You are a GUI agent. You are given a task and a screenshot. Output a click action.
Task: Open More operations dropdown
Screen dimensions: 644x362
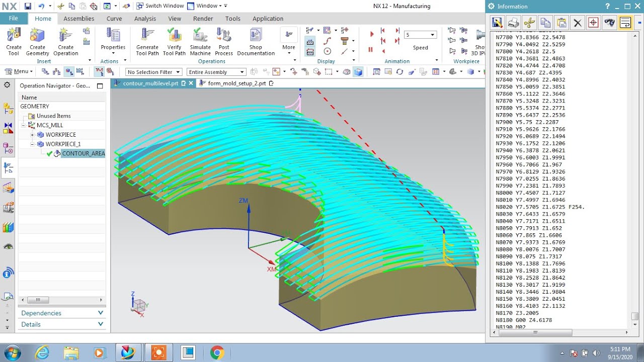(289, 41)
